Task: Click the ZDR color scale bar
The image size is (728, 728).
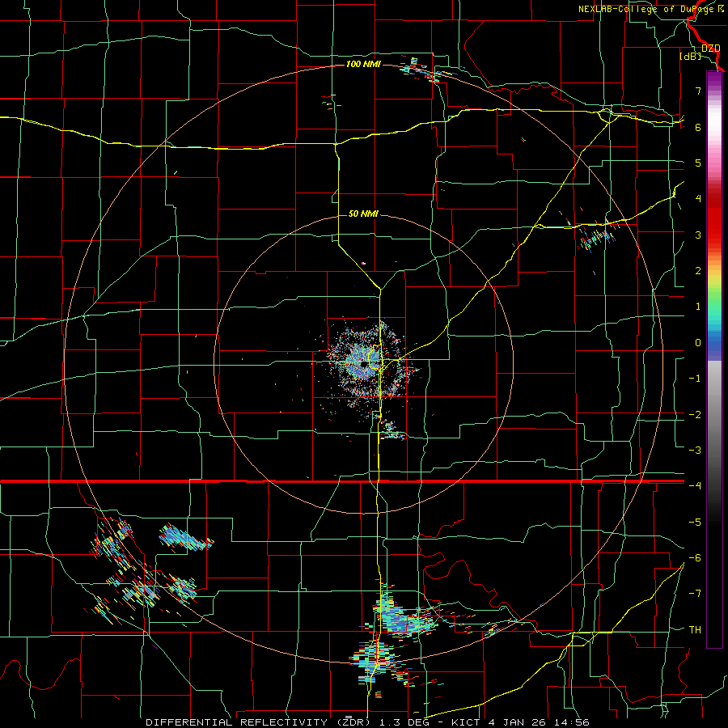Action: pos(714,359)
